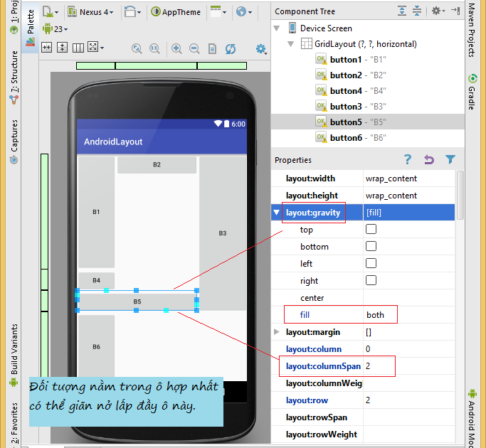Click the vertical fill toggle icon
This screenshot has width=486, height=448.
63,48
